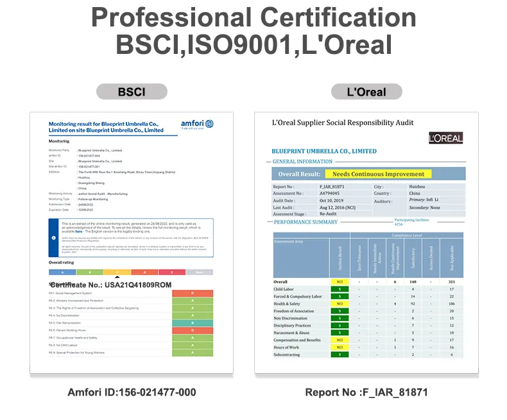Click the info icon in blue notice box
Screen dimensions: 507x420
coord(54,238)
